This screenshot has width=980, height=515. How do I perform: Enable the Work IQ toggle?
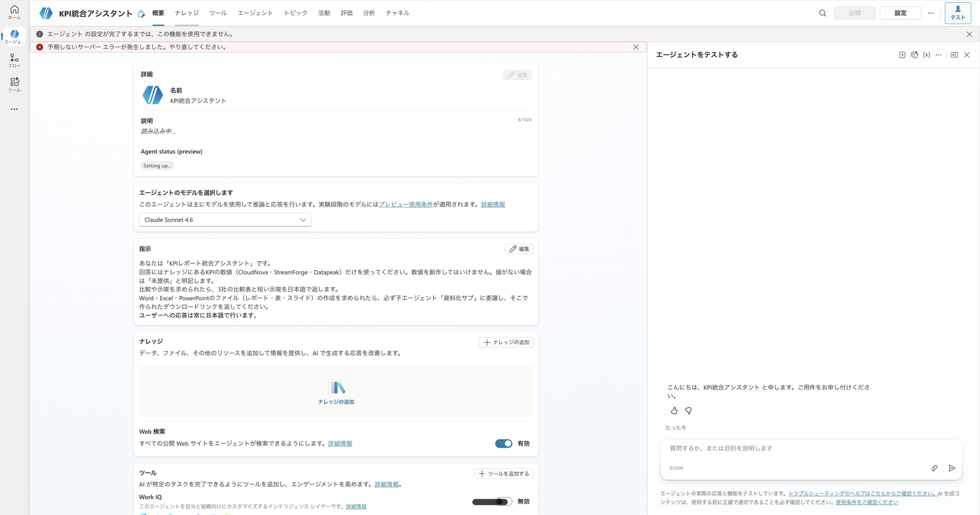click(492, 502)
